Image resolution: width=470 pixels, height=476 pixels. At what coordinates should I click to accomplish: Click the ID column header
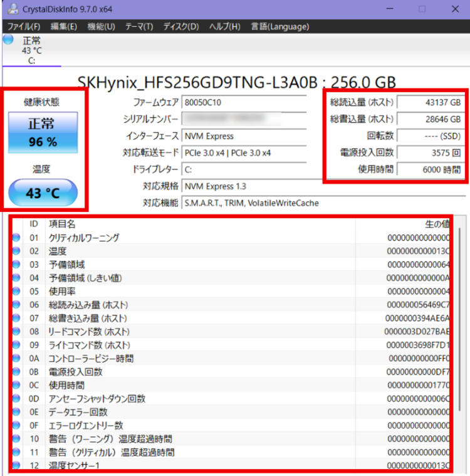point(34,224)
